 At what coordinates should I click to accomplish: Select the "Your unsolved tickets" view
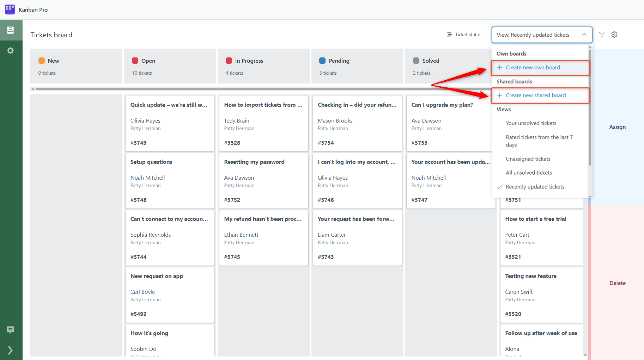[x=531, y=123]
